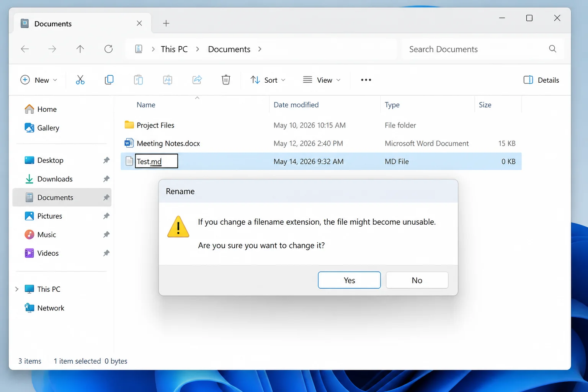
Task: Click the search magnifier icon
Action: (x=552, y=49)
